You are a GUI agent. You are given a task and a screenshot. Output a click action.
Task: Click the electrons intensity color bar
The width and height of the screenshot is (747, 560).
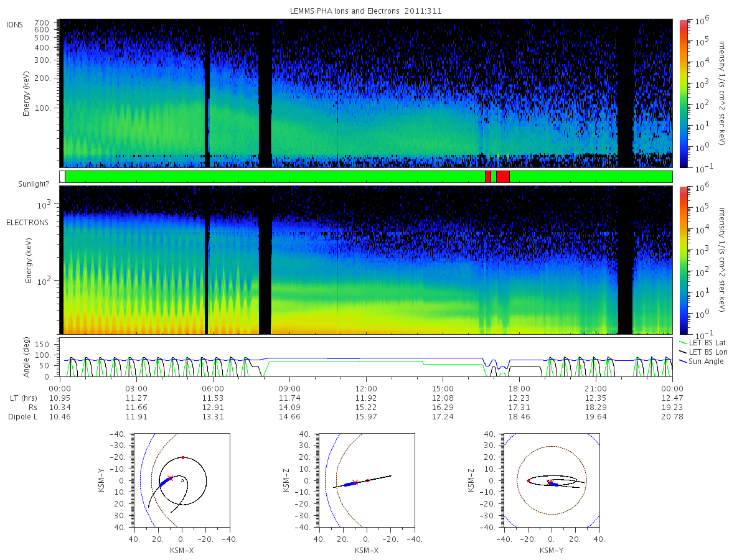pyautogui.click(x=684, y=260)
